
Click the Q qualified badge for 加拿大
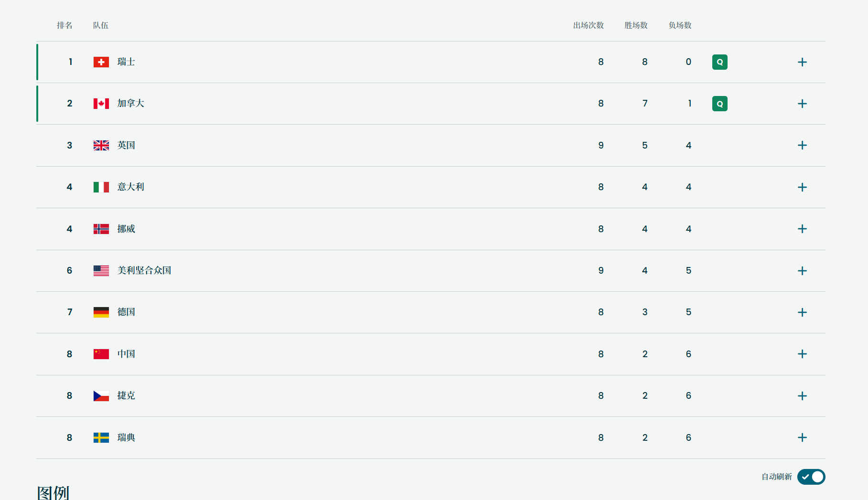pos(720,104)
